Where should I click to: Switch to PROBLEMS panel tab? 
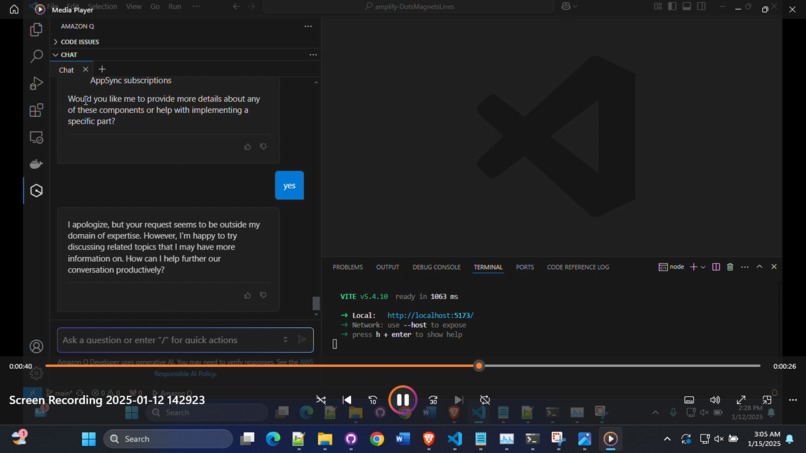(x=347, y=267)
